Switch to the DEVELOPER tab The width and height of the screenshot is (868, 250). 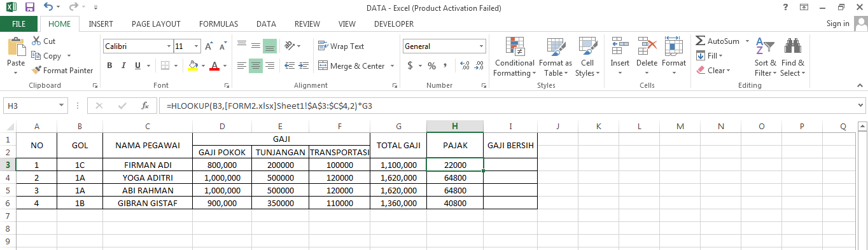[393, 24]
